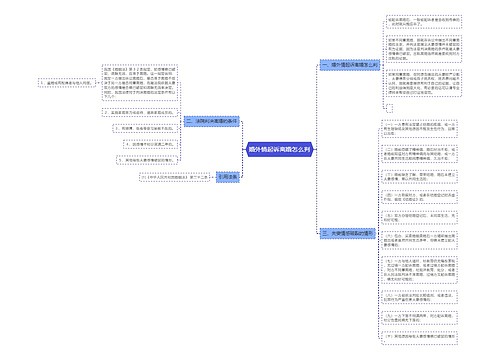
Task: Select the small empty node under branch 一
Action: pos(389,108)
